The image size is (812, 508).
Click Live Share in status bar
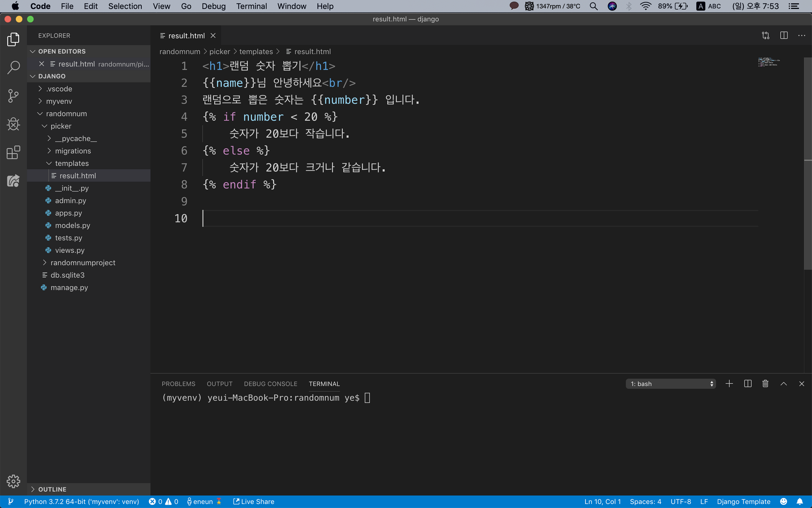tap(254, 501)
